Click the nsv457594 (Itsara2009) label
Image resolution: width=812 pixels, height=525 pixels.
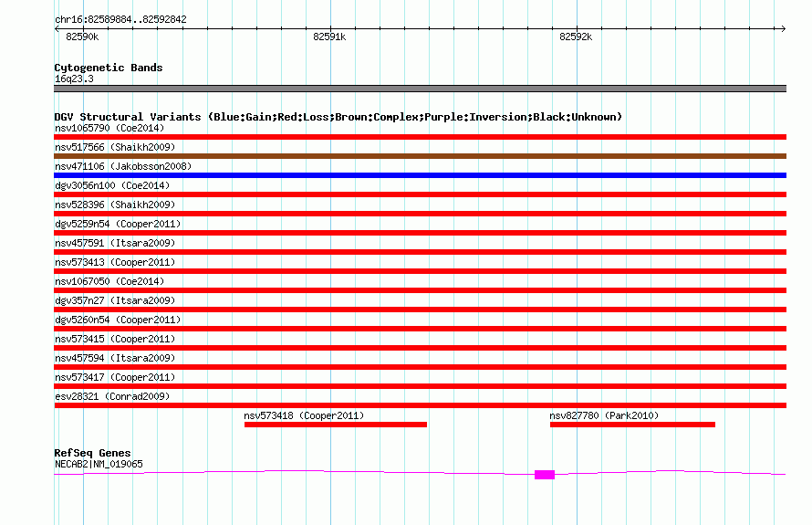pyautogui.click(x=115, y=358)
